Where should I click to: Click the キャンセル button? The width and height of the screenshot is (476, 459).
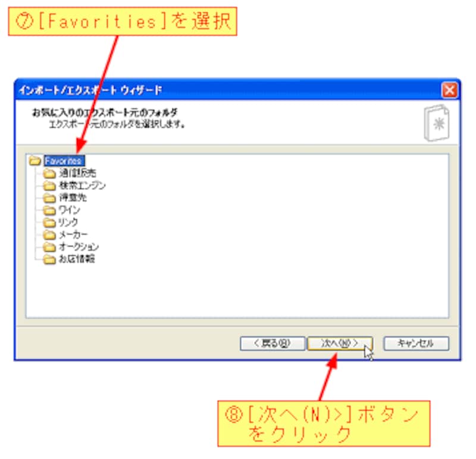[416, 344]
